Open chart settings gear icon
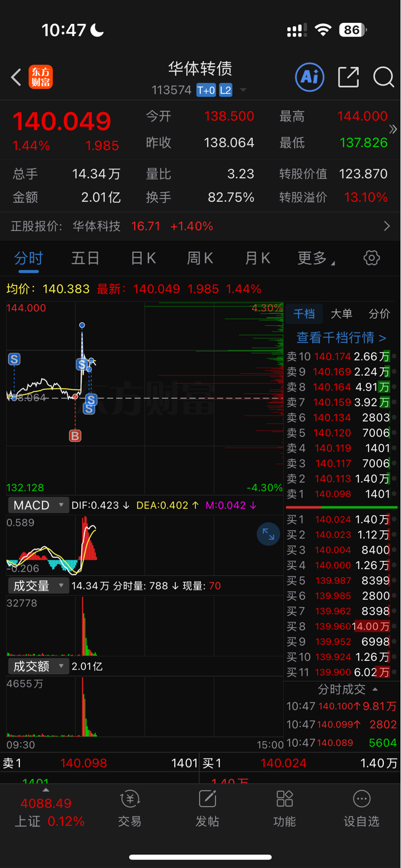 point(371,258)
